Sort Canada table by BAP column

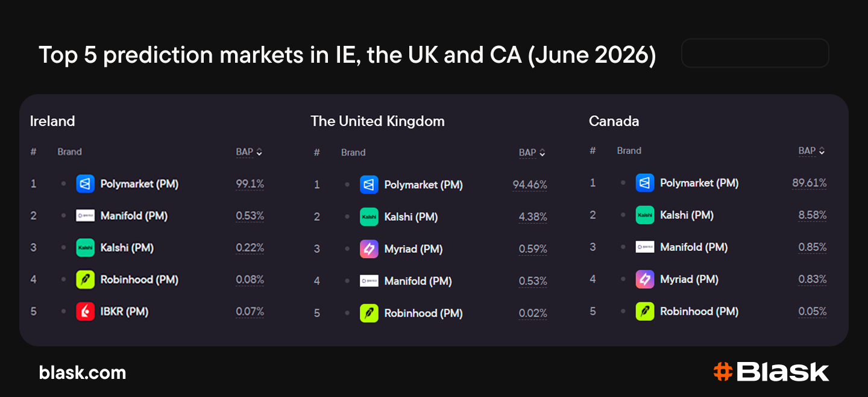812,151
